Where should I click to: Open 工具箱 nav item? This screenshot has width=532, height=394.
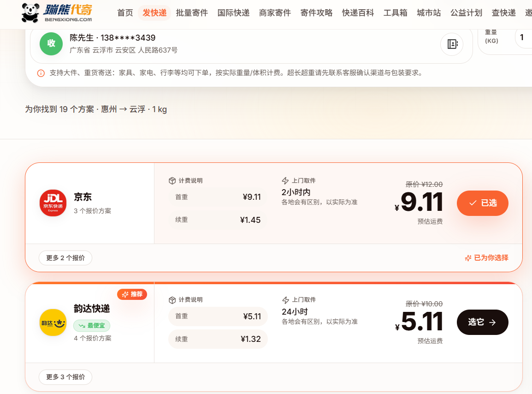[395, 13]
